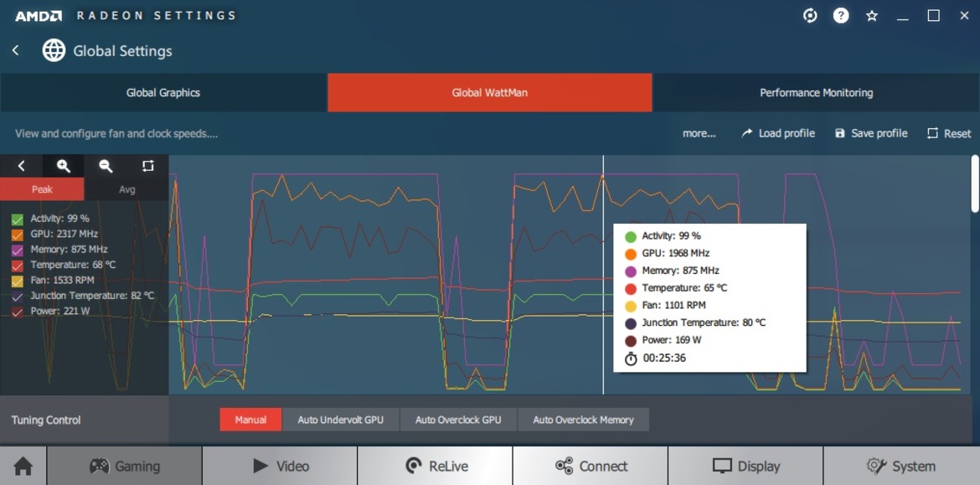
Task: Open the Video section
Action: pos(280,467)
